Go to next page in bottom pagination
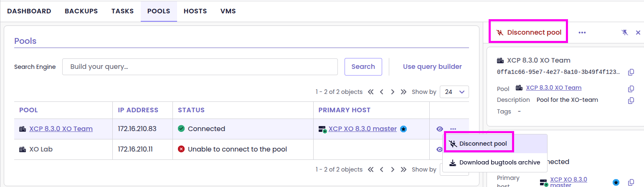 pyautogui.click(x=393, y=169)
